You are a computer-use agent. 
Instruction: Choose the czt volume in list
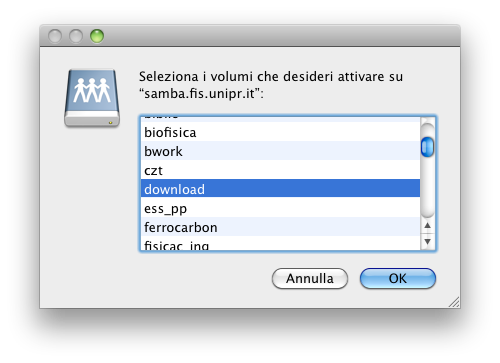[280, 170]
